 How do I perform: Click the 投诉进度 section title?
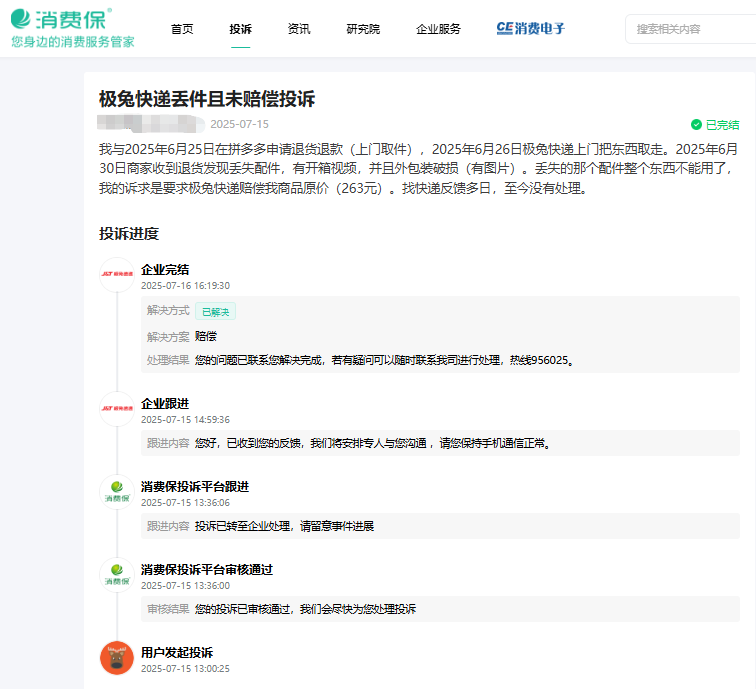coord(129,233)
